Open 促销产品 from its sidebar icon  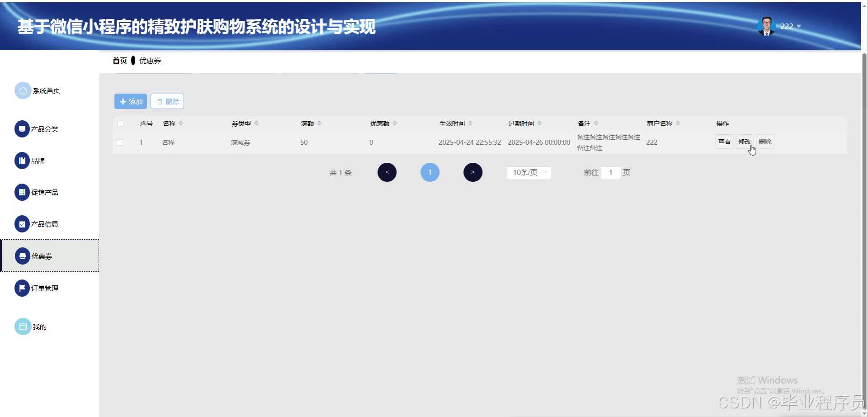coord(23,192)
